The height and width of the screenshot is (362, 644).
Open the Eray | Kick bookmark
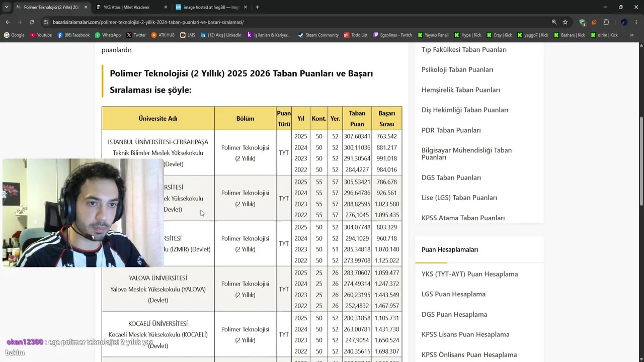[x=499, y=35]
